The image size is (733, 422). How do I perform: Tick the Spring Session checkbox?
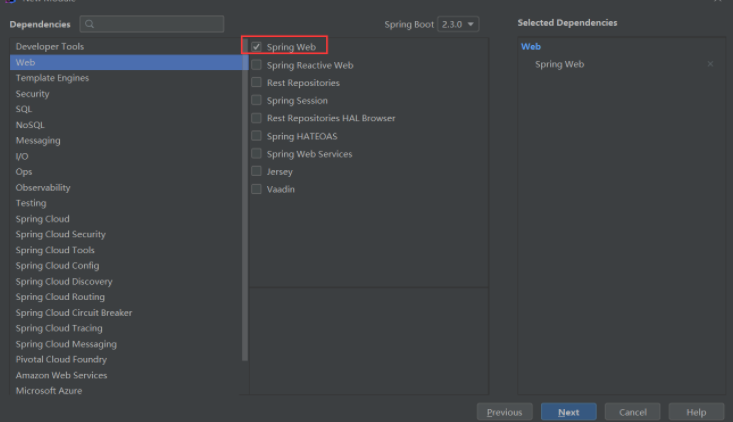[256, 100]
